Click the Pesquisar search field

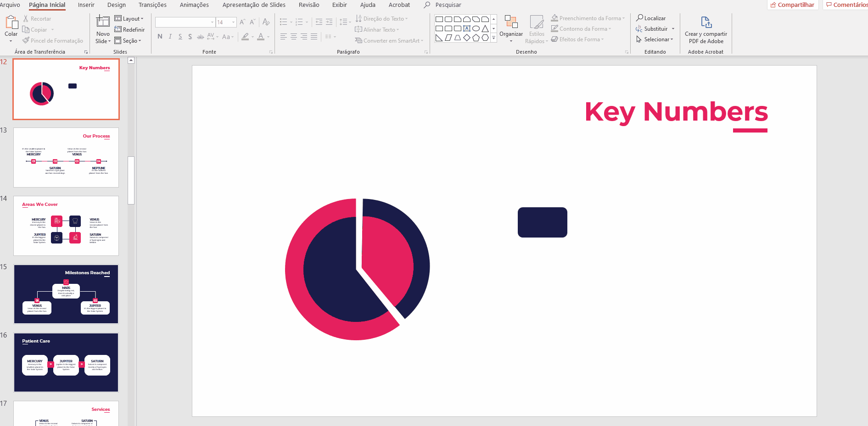tap(448, 5)
